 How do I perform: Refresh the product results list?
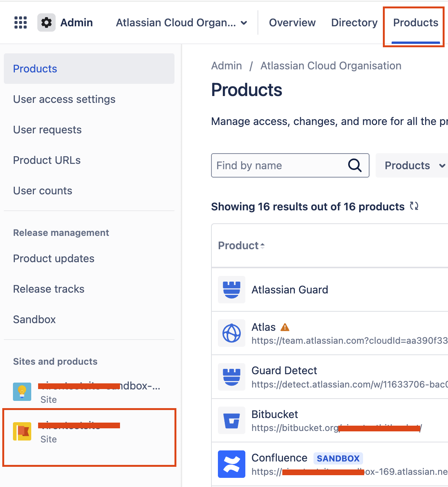tap(414, 206)
